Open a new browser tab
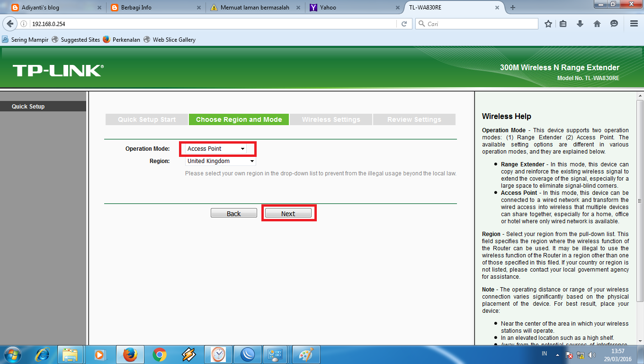Screen dimensions: 644x364 [513, 8]
